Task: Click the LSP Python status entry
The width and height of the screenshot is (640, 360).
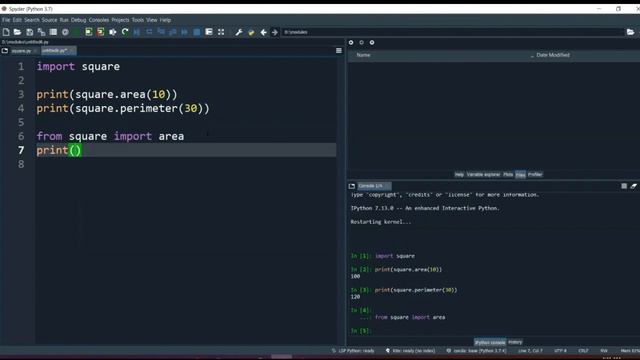Action: pos(353,351)
